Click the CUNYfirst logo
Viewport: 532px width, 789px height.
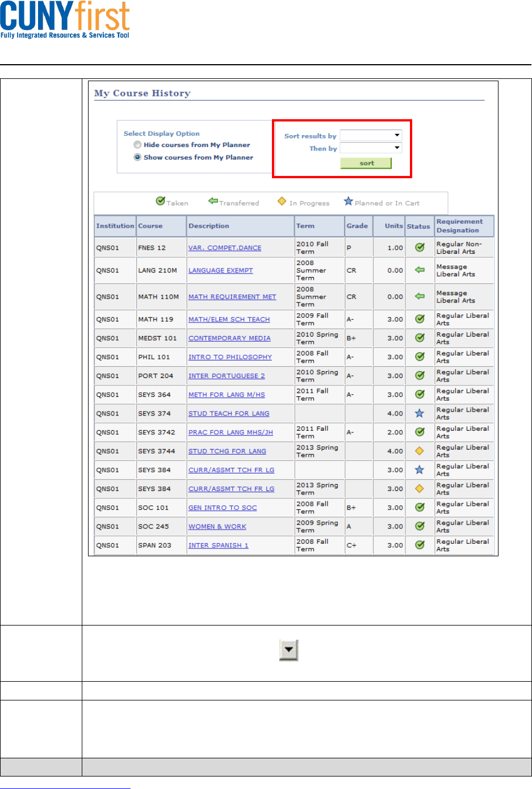tap(65, 20)
